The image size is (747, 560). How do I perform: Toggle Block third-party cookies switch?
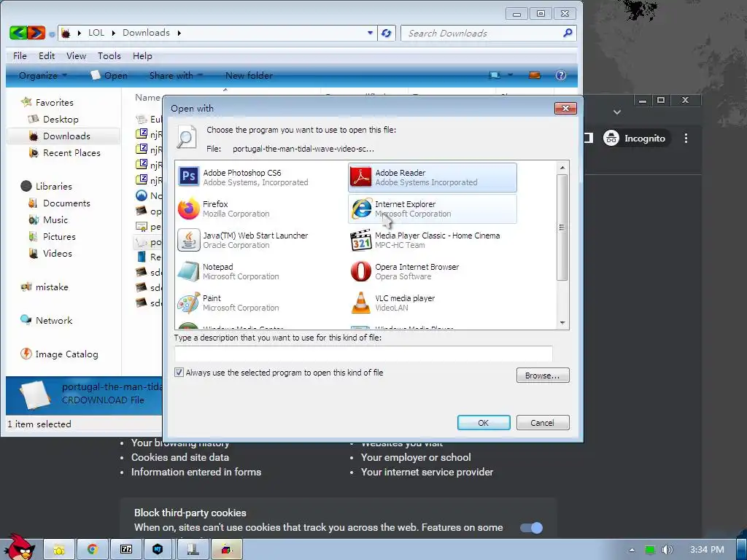click(531, 528)
